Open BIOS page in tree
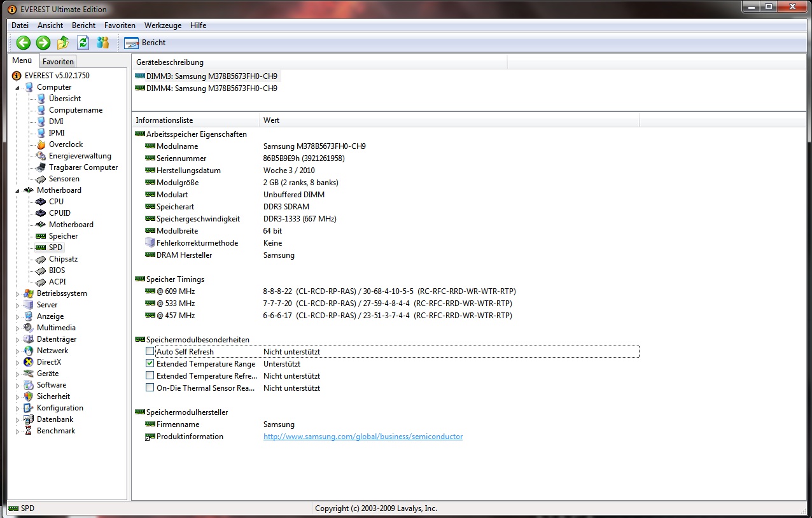 pos(57,270)
